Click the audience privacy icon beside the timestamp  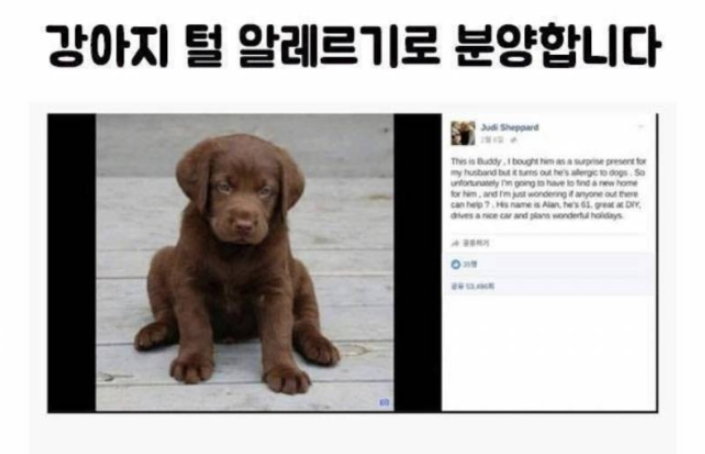click(514, 140)
